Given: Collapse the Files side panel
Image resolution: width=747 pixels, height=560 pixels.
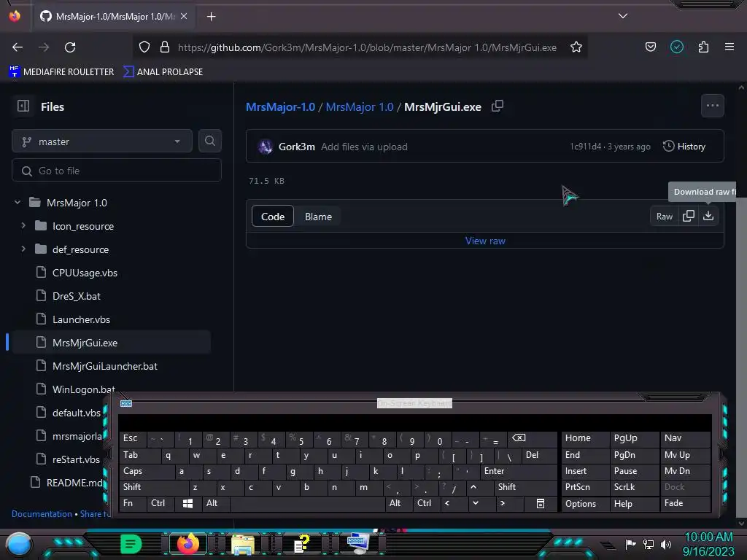Looking at the screenshot, I should (x=23, y=106).
